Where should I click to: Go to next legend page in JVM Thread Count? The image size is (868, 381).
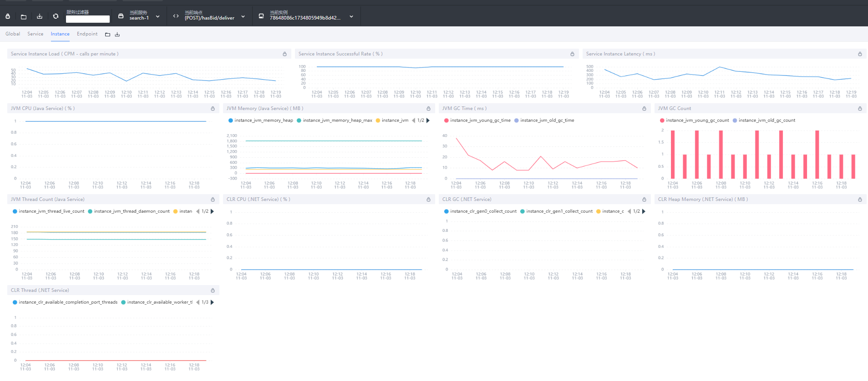point(212,211)
